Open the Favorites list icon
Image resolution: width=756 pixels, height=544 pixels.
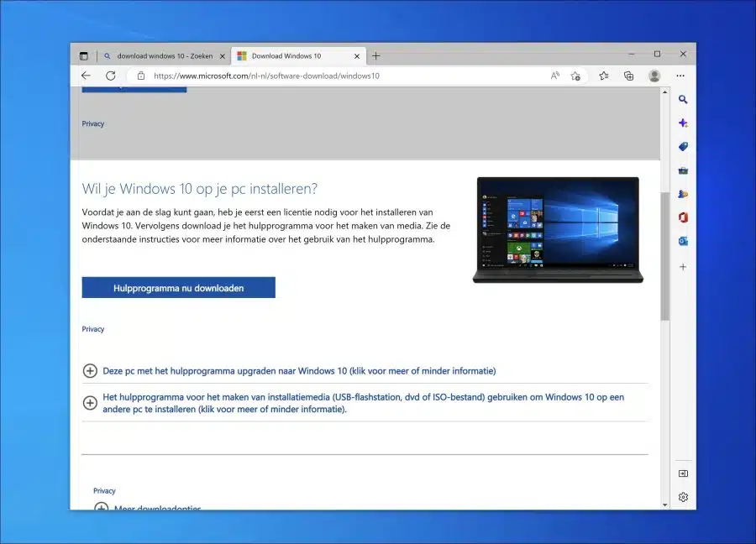click(604, 76)
